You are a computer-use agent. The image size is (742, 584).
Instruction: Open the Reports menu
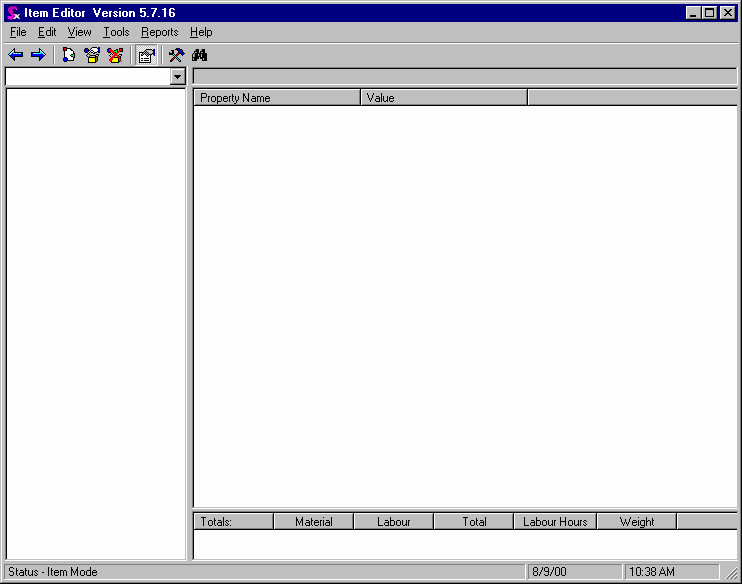[x=159, y=32]
